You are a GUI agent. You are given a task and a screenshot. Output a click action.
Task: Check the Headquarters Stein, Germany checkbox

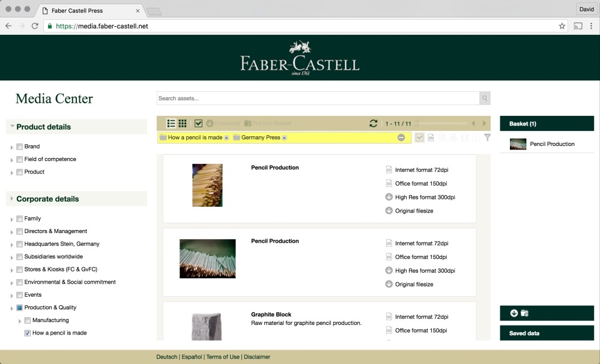tap(19, 244)
